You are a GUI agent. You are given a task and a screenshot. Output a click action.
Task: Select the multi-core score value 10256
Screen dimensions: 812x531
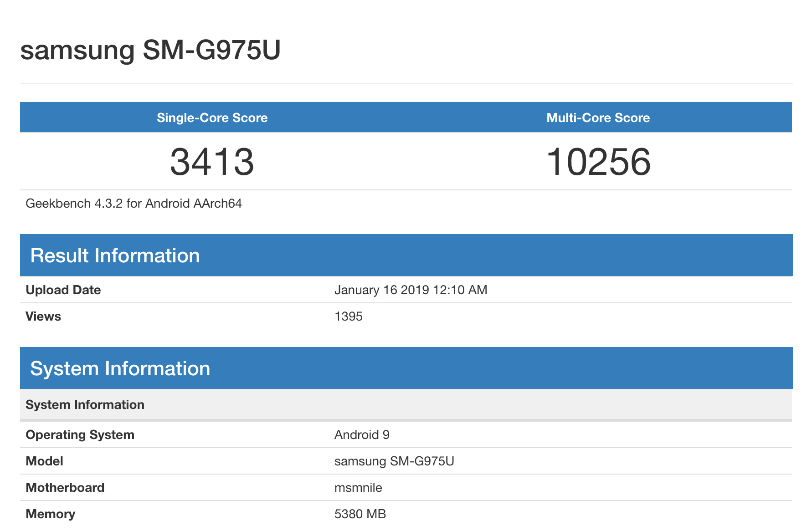click(x=598, y=162)
